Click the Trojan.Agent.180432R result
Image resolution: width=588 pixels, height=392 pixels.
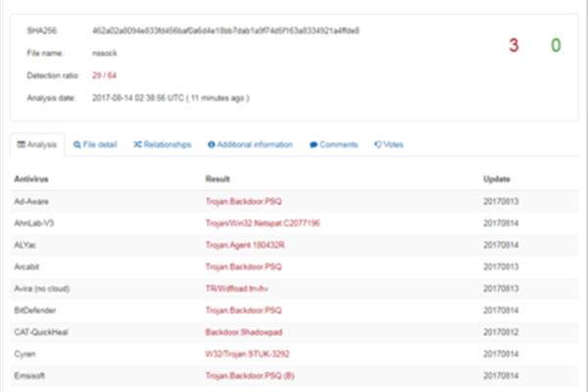click(x=245, y=245)
